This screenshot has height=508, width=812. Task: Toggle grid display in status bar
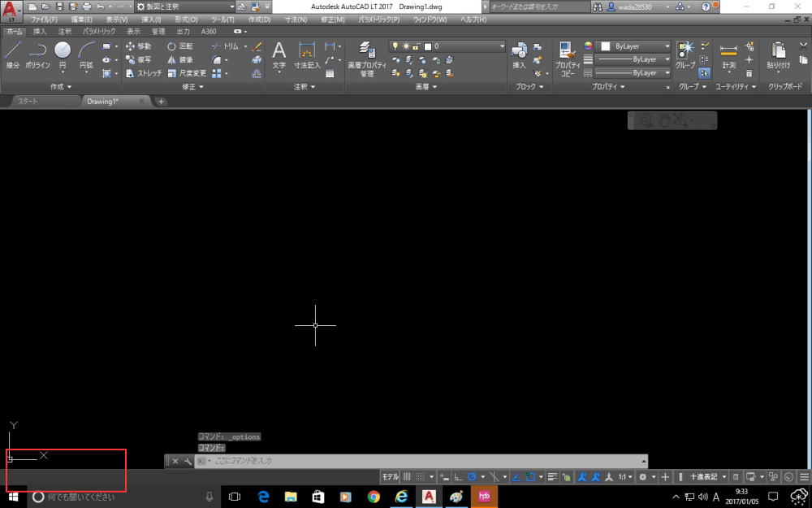click(407, 477)
